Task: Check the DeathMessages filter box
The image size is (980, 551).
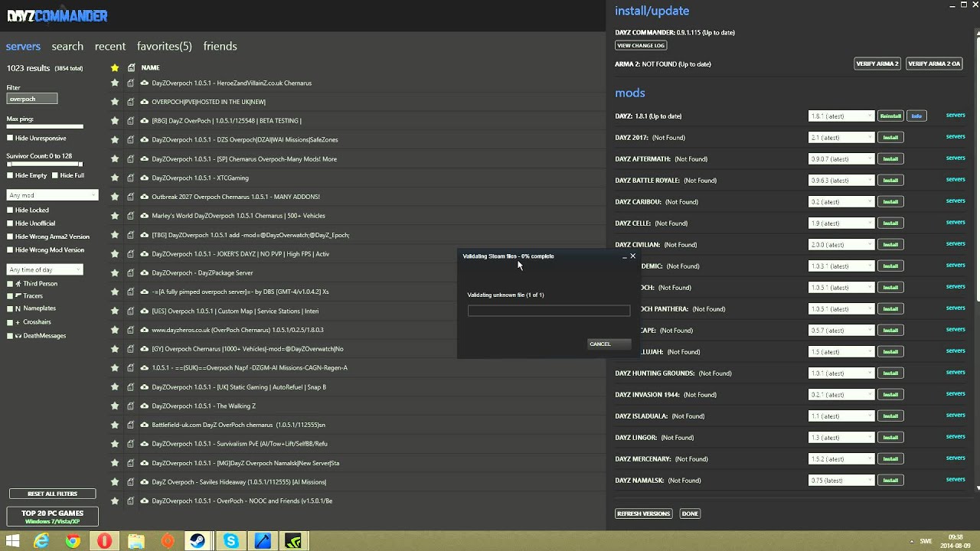Action: 10,336
